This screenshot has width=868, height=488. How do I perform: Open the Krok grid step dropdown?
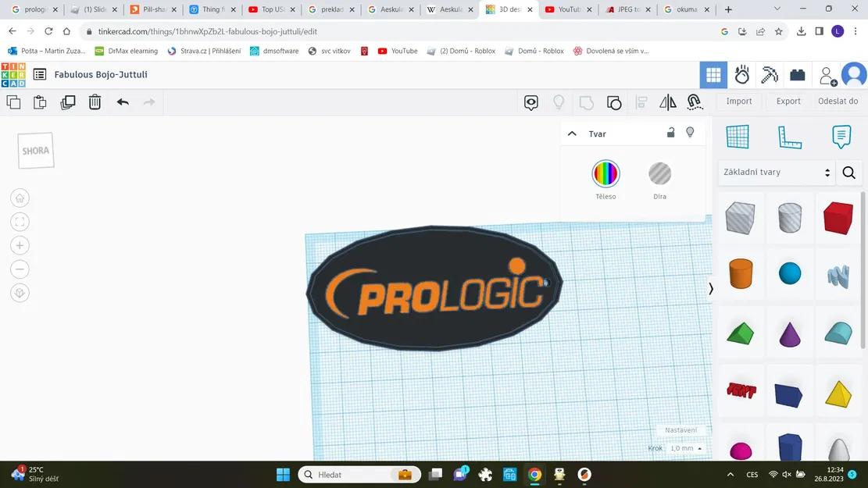(684, 447)
